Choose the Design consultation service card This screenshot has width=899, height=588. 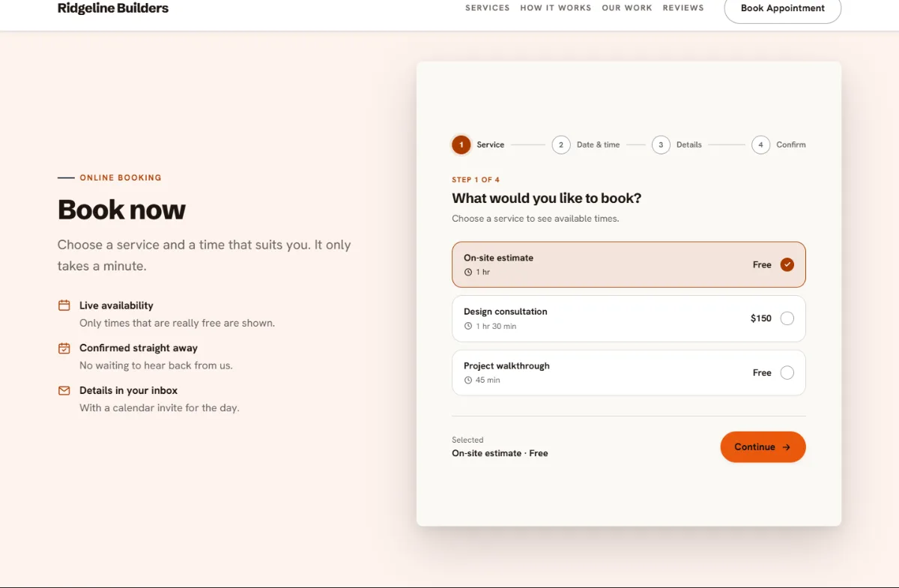pyautogui.click(x=629, y=318)
